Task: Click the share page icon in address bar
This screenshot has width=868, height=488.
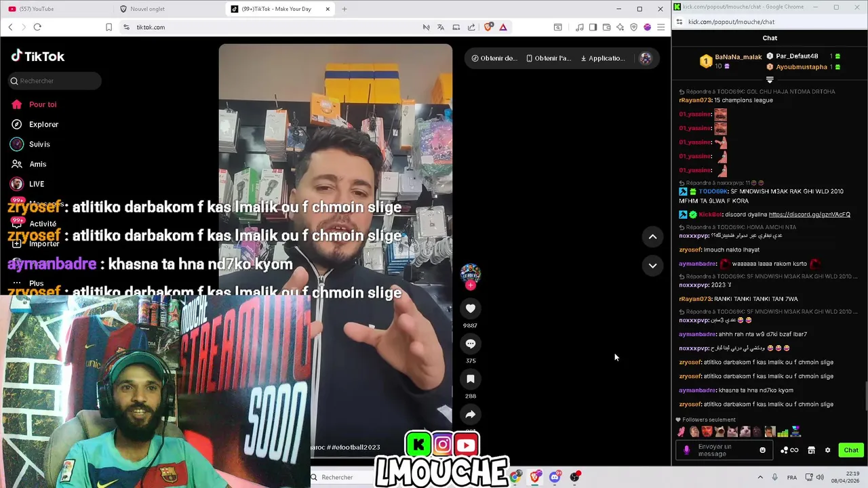Action: click(471, 27)
